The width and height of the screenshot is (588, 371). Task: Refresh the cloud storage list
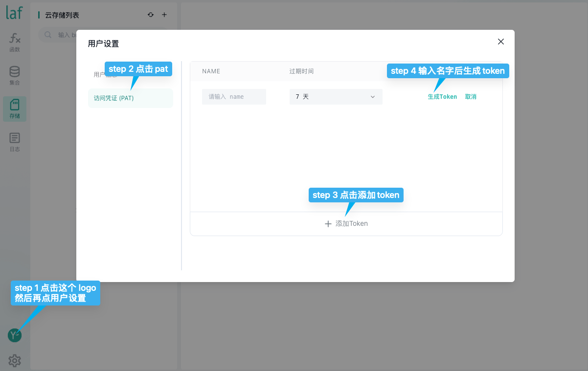pyautogui.click(x=151, y=15)
